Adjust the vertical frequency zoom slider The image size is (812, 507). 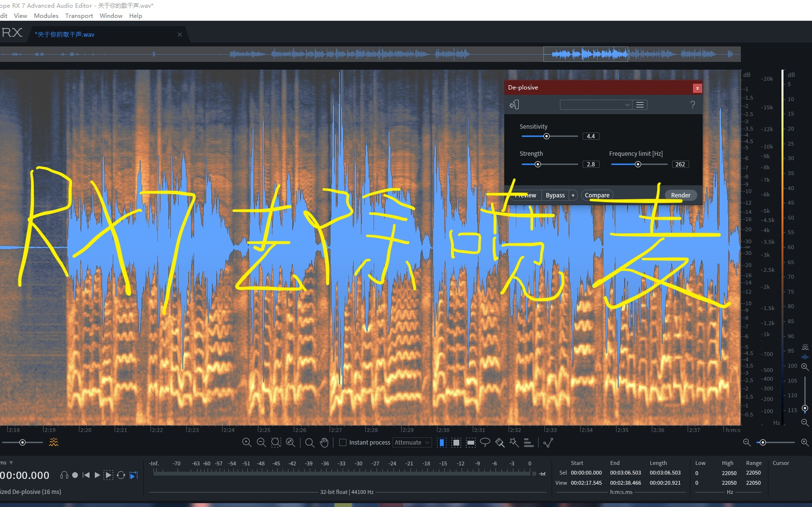click(805, 408)
